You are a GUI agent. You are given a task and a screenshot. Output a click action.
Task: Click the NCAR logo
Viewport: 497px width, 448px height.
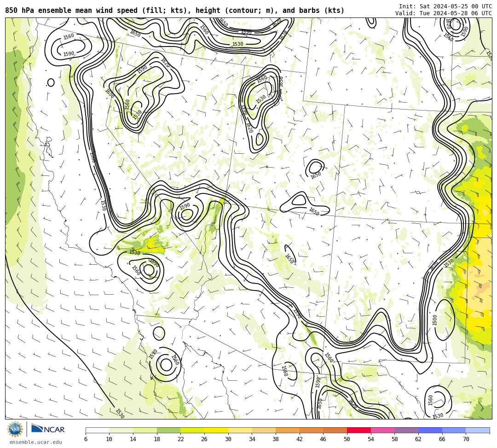point(48,429)
